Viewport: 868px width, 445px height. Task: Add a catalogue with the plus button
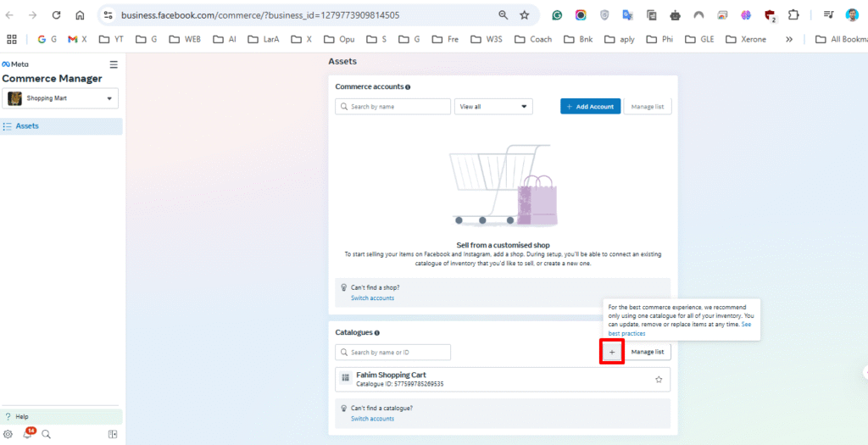click(x=612, y=352)
